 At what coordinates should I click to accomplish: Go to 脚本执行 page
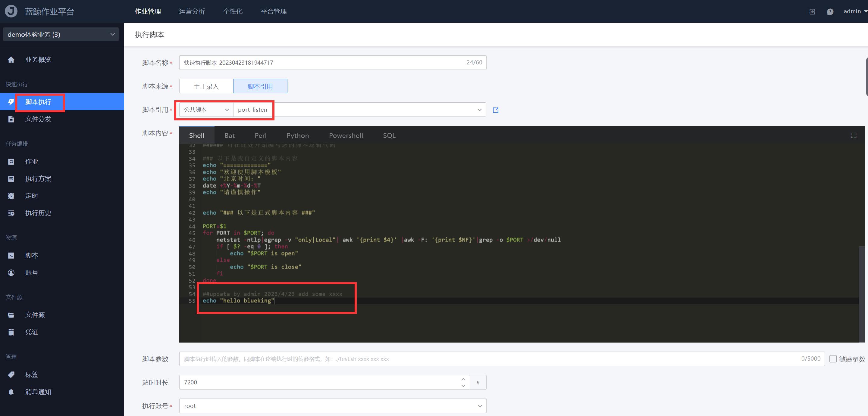[x=38, y=102]
